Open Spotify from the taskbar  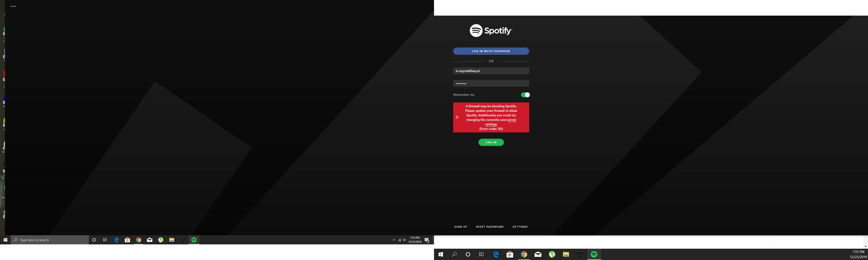tap(194, 240)
